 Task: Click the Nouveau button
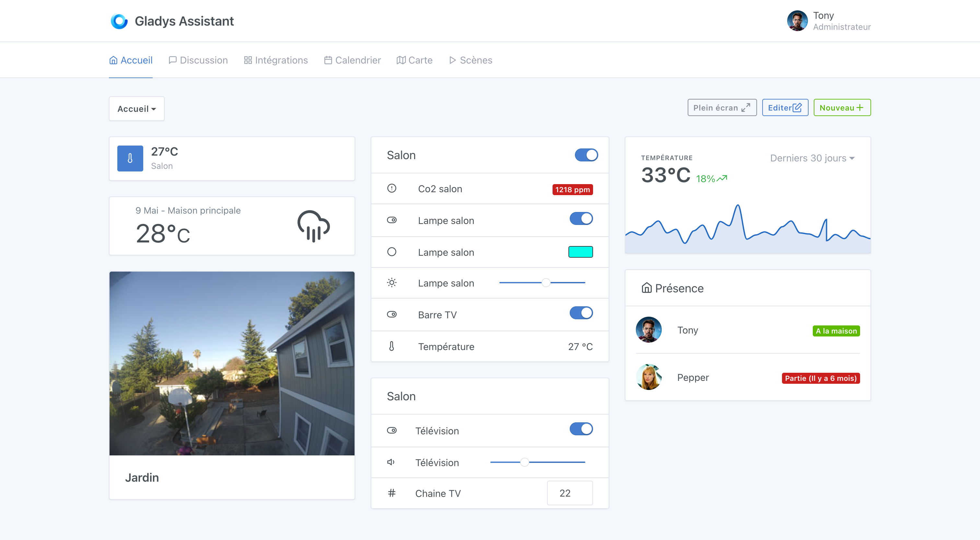tap(842, 108)
